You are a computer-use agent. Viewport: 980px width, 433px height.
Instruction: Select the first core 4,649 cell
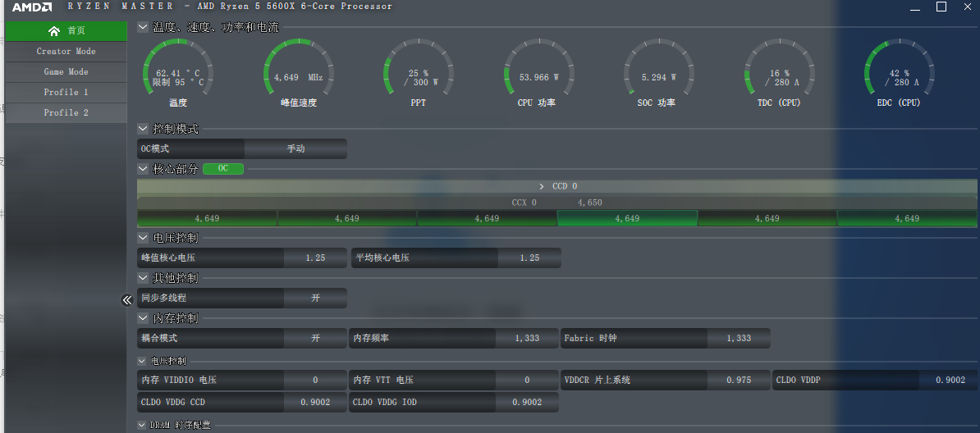207,219
